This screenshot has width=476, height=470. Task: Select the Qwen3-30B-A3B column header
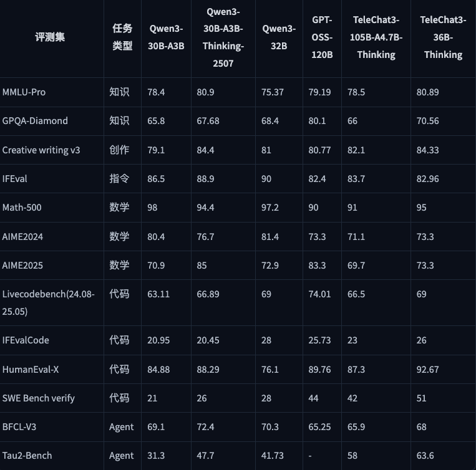[x=166, y=37]
